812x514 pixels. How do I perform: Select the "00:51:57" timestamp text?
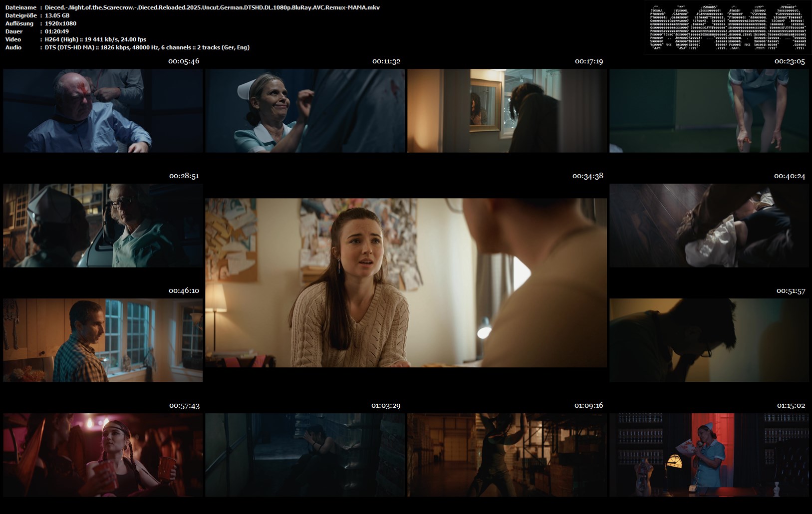[791, 291]
